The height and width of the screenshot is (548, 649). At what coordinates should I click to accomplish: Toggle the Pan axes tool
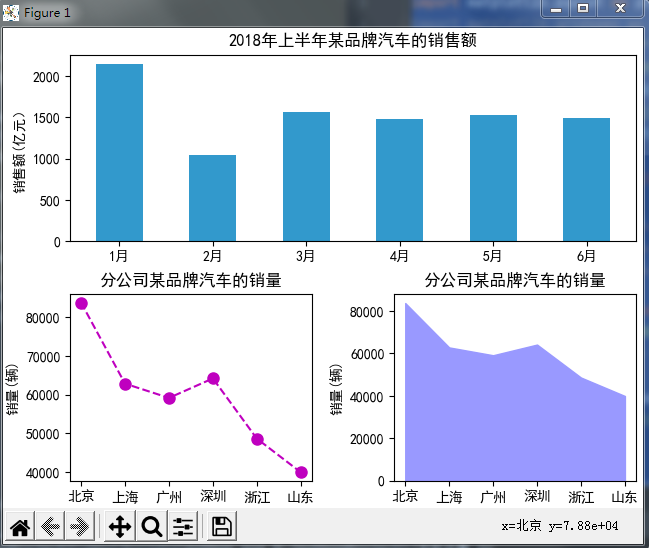[120, 526]
